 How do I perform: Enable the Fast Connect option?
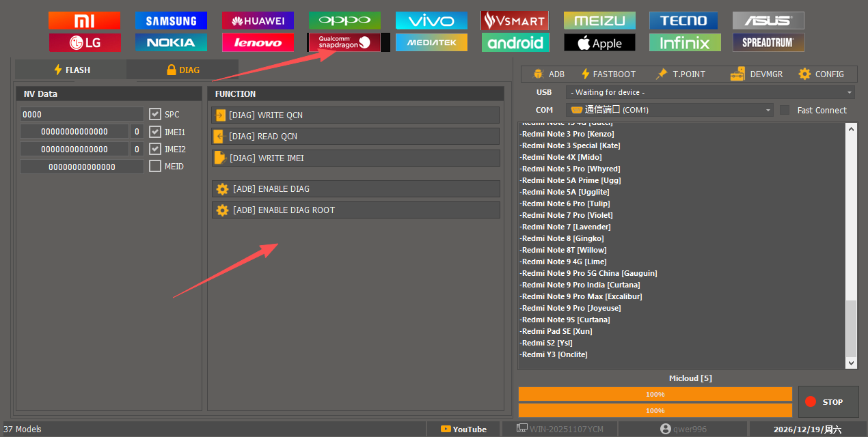[785, 110]
